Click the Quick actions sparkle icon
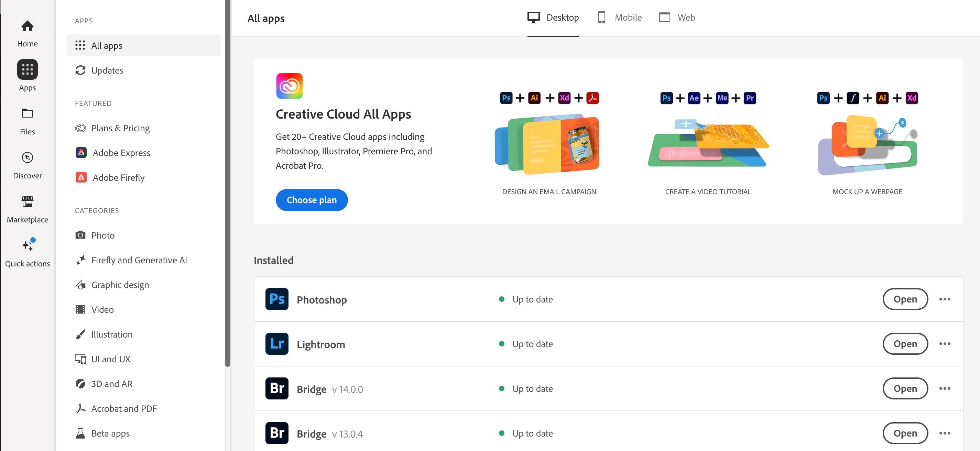This screenshot has height=451, width=980. point(27,246)
